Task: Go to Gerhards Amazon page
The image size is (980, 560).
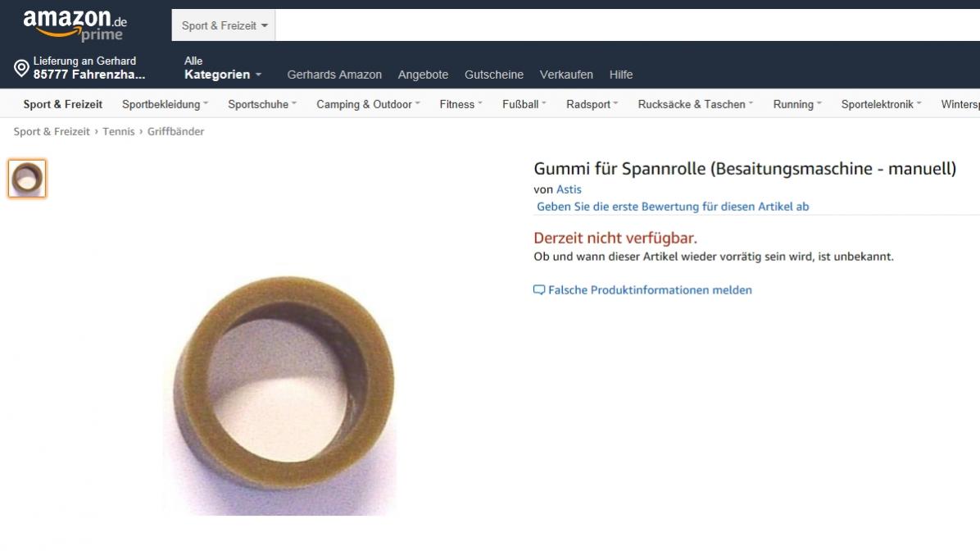Action: tap(334, 75)
